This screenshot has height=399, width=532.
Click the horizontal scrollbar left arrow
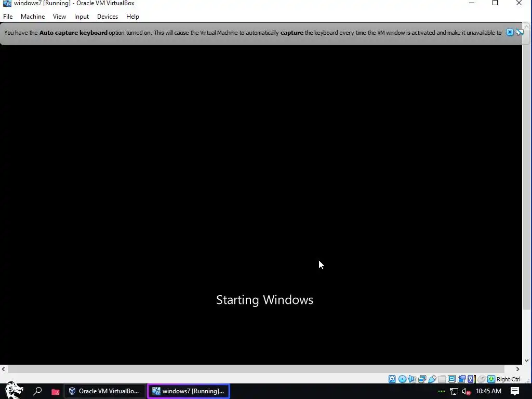(4, 369)
